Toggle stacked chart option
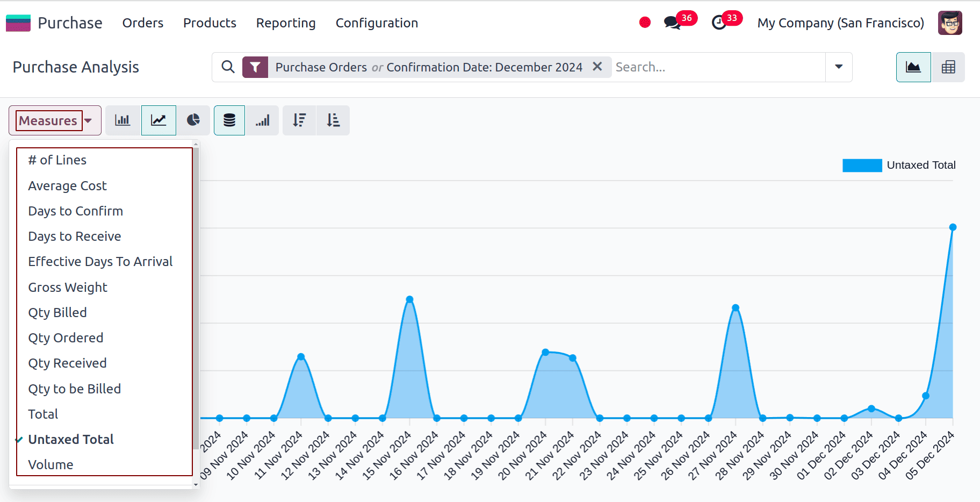Screen dimensions: 980x502 pyautogui.click(x=229, y=120)
